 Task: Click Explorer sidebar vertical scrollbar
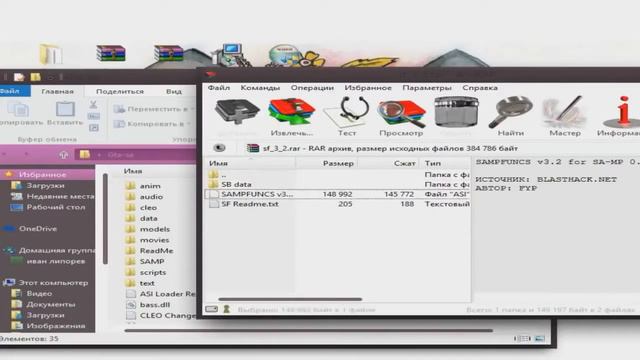(105, 219)
